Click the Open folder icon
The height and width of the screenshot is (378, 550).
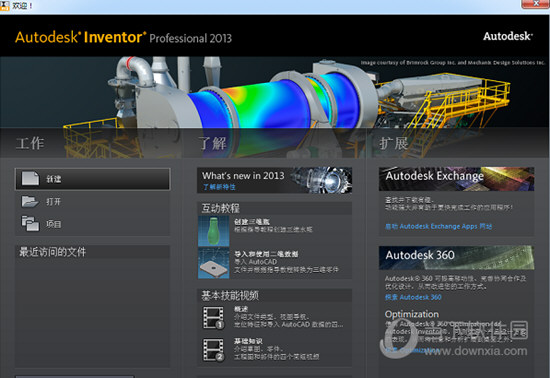[x=30, y=201]
